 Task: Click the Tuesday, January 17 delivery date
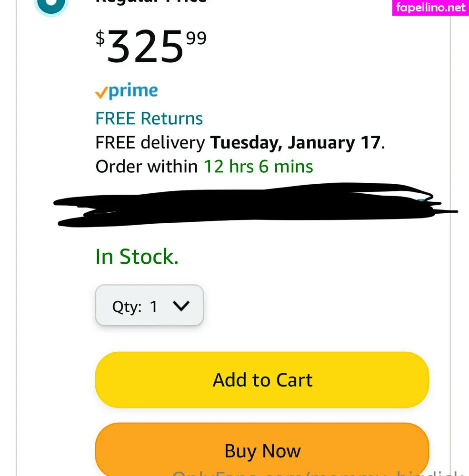pyautogui.click(x=295, y=142)
